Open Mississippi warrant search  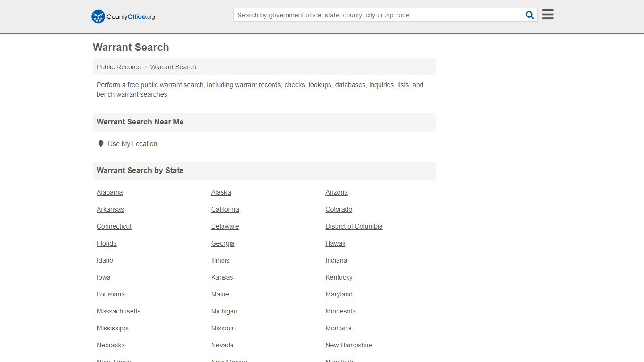coord(113,328)
